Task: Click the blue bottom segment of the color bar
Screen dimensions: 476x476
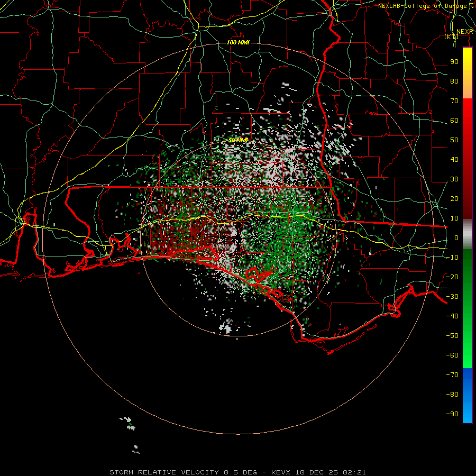Action: click(x=467, y=396)
